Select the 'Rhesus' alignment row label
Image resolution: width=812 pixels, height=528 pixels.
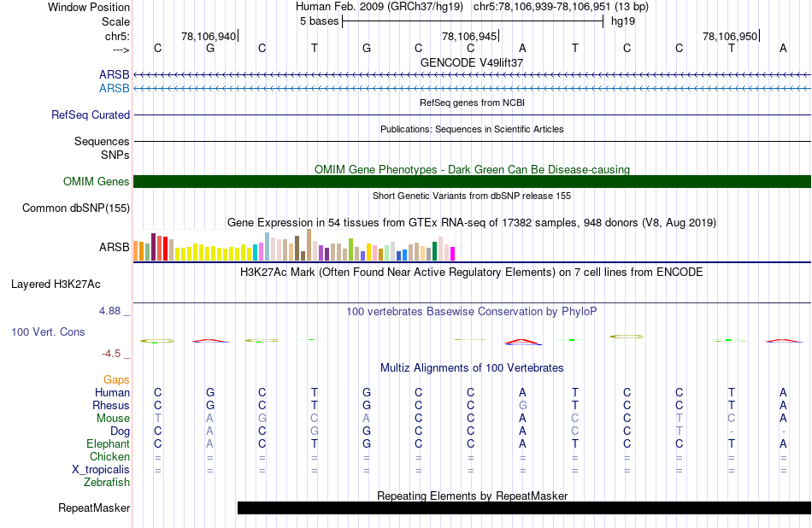tap(111, 405)
